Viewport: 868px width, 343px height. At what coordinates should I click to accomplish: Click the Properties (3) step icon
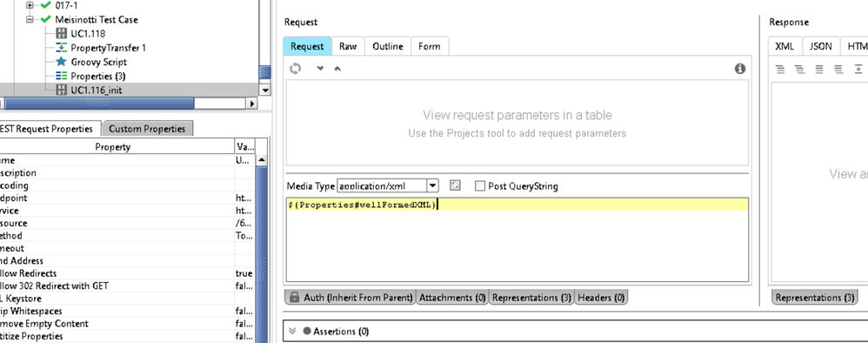click(x=62, y=76)
